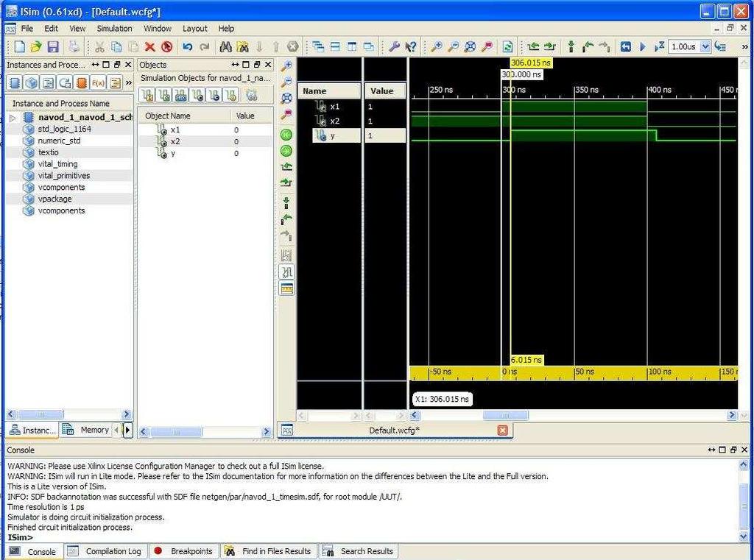Viewport: 754px width, 560px height.
Task: Click the Re-launch green refresh icon
Action: (x=508, y=46)
